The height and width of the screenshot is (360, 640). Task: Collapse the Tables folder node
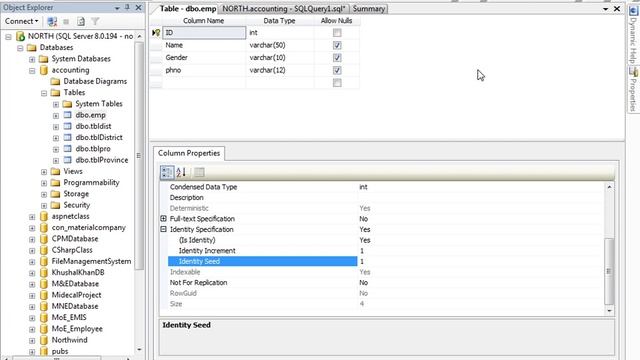tap(44, 93)
